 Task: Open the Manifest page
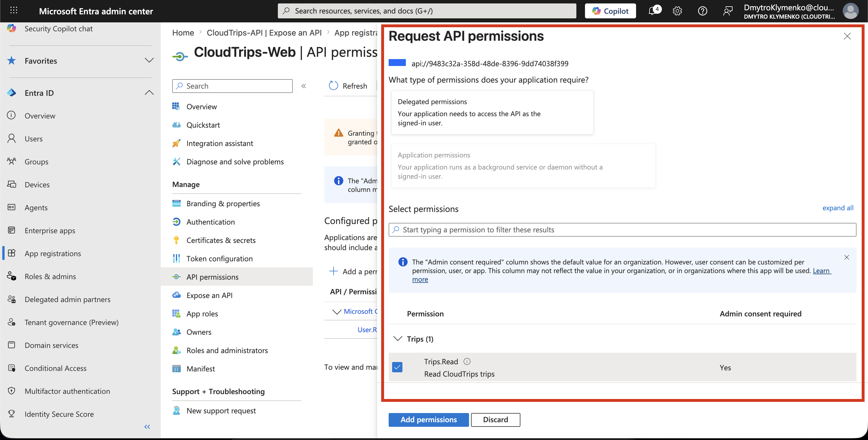pos(200,369)
